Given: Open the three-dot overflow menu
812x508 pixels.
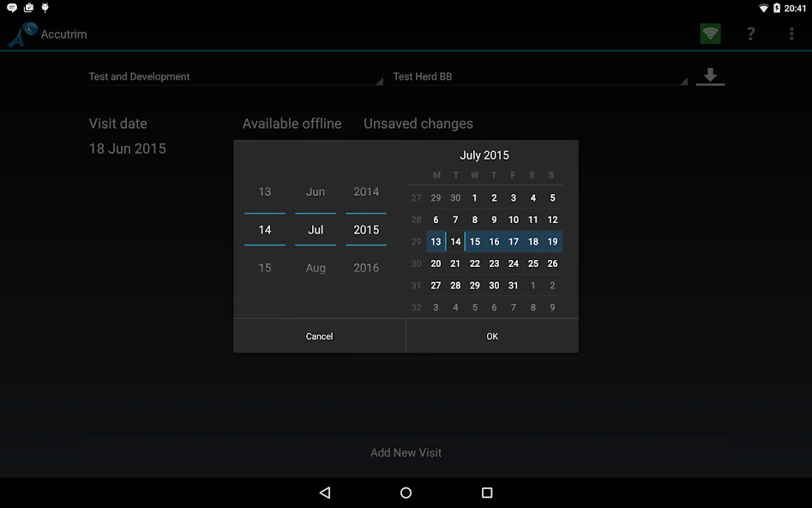Looking at the screenshot, I should pos(791,33).
